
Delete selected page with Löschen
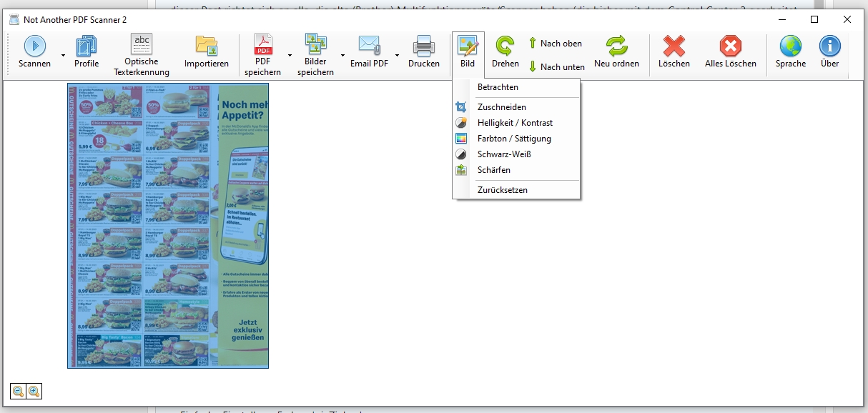pos(674,52)
